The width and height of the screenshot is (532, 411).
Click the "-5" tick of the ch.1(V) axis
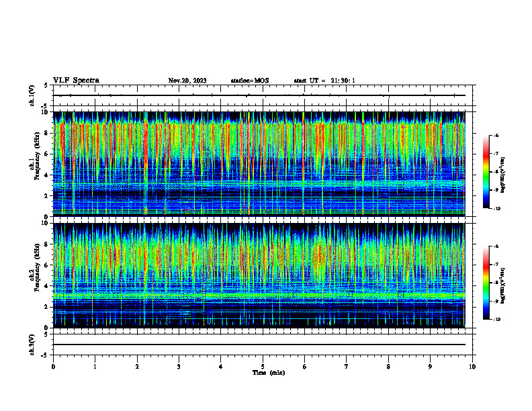46,107
